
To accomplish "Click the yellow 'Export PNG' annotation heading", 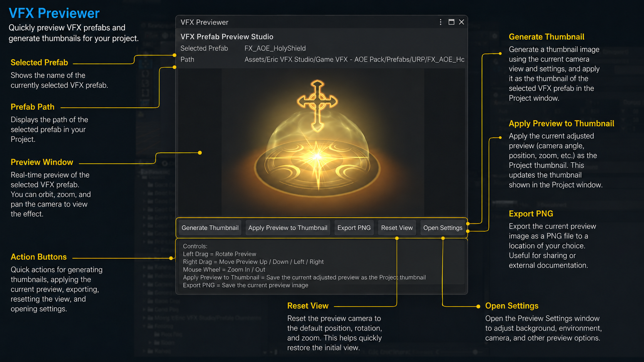I will pos(531,214).
